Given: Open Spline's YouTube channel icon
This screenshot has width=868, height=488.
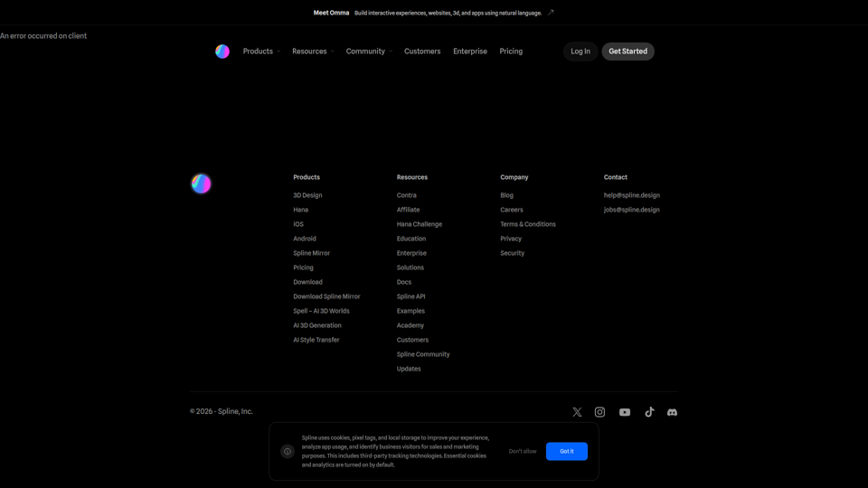Looking at the screenshot, I should click(625, 412).
